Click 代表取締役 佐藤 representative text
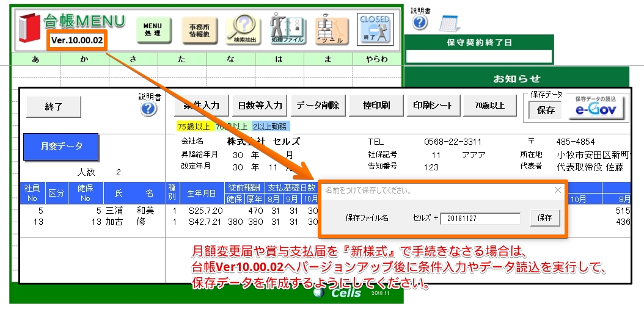 590,167
